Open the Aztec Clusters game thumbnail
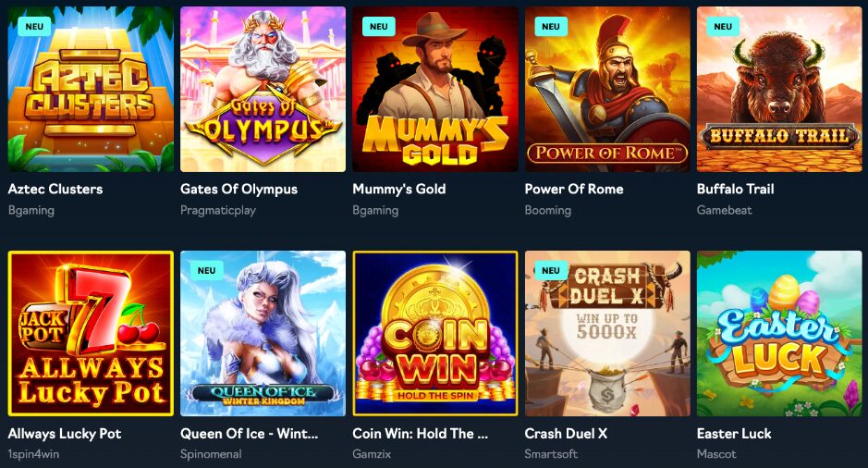Image resolution: width=868 pixels, height=468 pixels. tap(91, 89)
